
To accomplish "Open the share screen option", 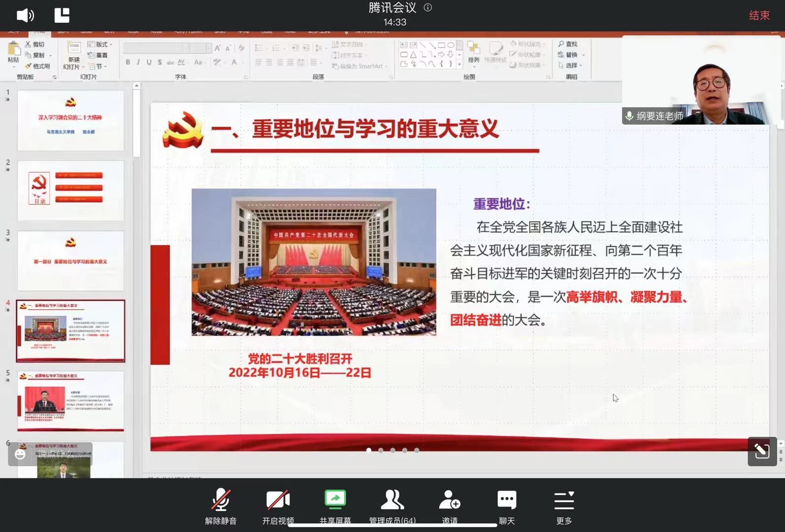I will coord(335,506).
